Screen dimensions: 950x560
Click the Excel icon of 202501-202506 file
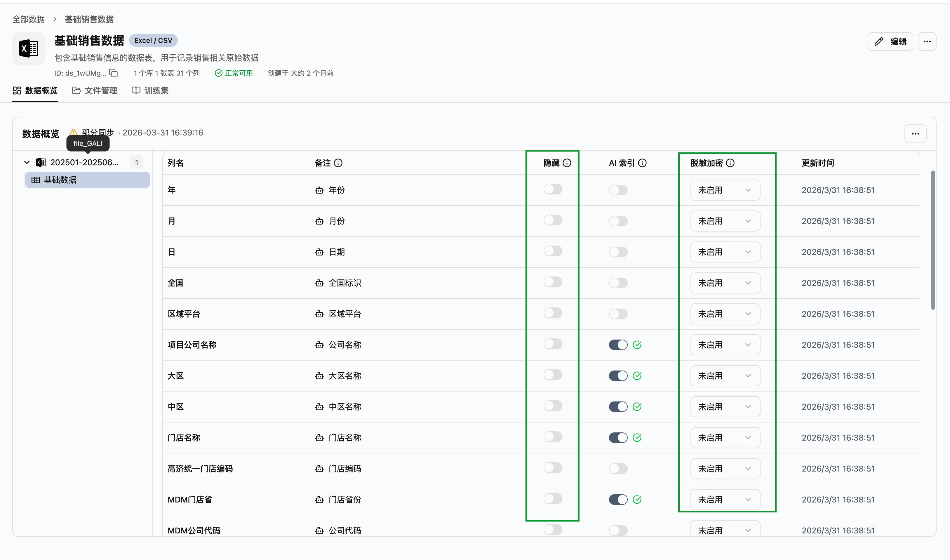[x=41, y=162]
